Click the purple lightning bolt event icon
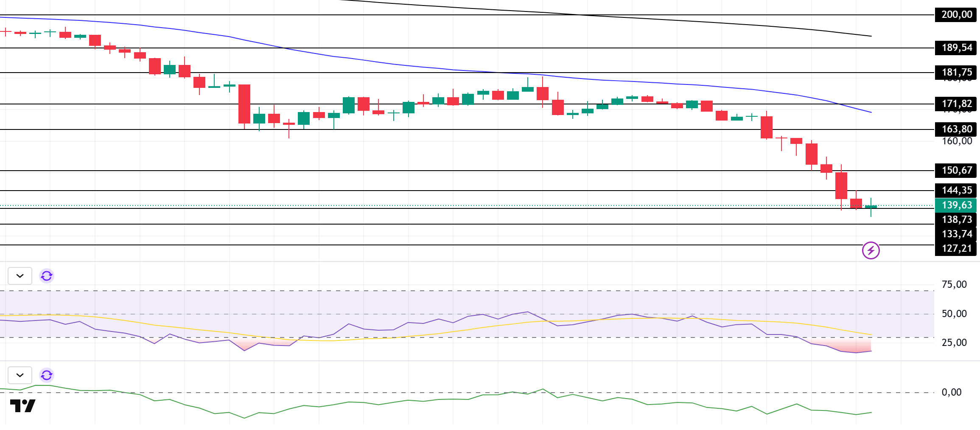The height and width of the screenshot is (430, 980). tap(871, 250)
